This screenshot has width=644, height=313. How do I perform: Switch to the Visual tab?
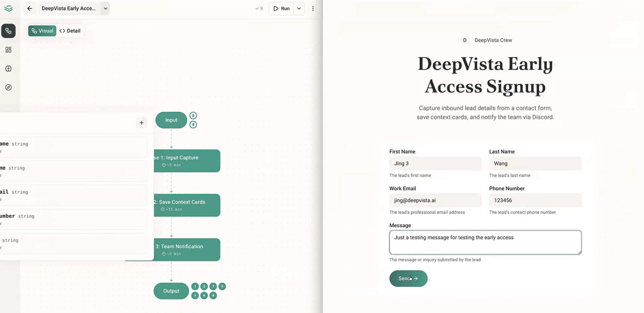point(42,31)
